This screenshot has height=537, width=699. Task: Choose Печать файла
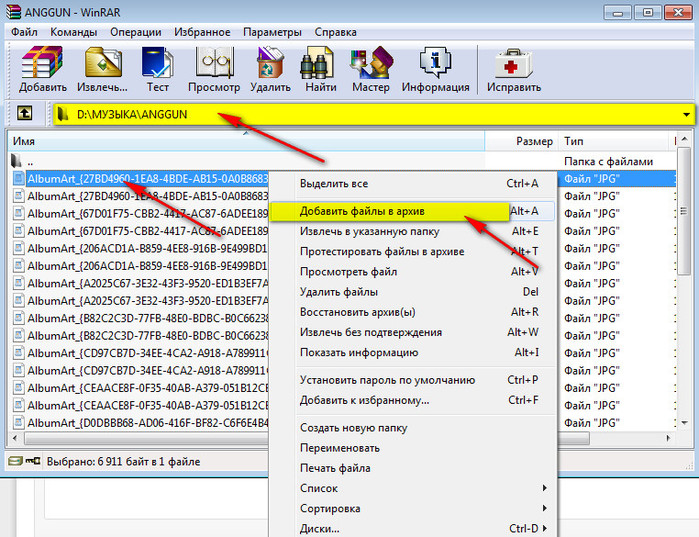pyautogui.click(x=413, y=468)
